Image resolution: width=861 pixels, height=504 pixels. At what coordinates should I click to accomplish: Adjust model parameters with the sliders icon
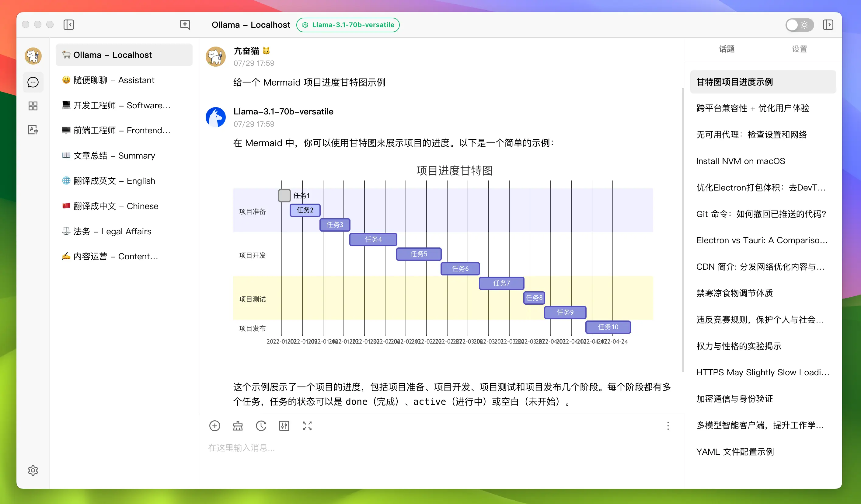(284, 426)
